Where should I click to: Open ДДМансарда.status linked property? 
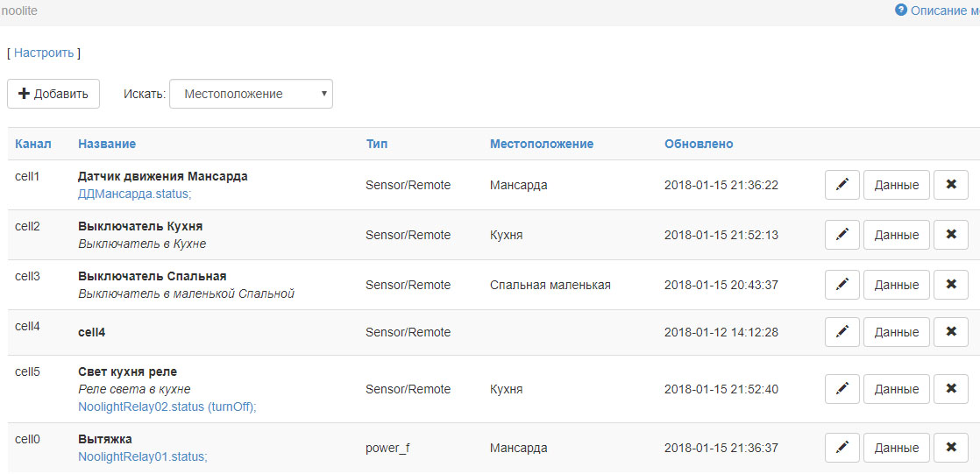pyautogui.click(x=134, y=194)
